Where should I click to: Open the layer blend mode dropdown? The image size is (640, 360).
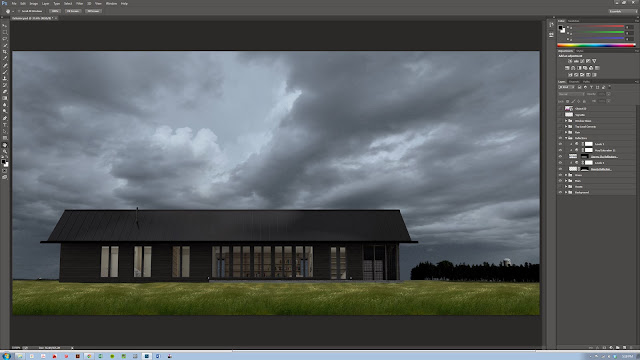click(571, 94)
